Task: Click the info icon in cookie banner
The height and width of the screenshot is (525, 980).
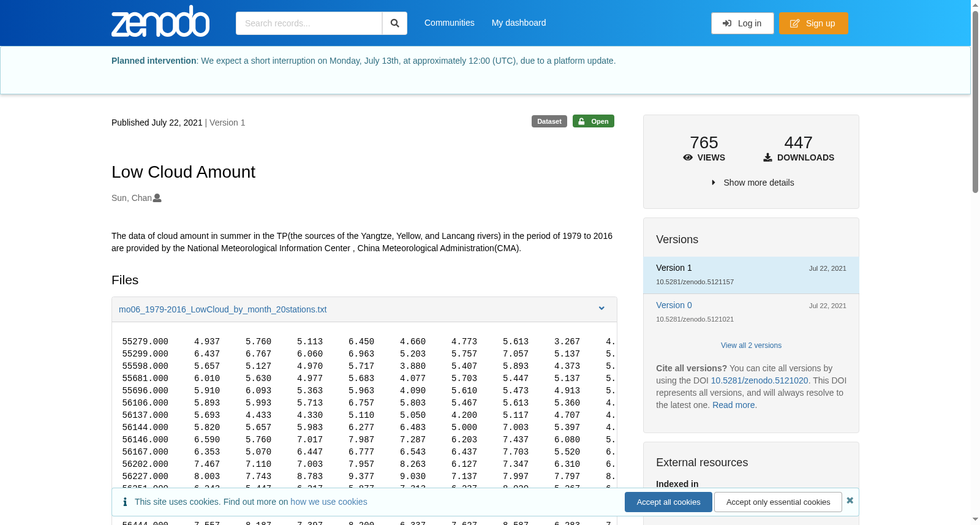Action: coord(125,502)
